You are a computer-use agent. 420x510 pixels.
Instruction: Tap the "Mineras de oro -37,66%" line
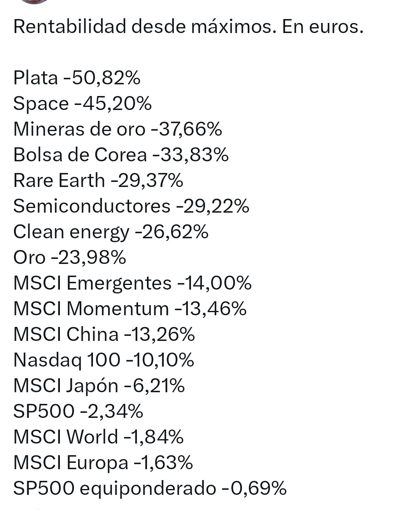point(117,129)
